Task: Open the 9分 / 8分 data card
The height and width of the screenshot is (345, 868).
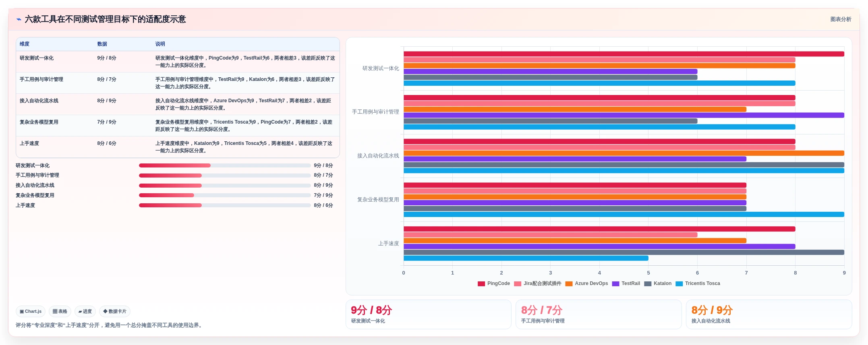Action: (429, 314)
